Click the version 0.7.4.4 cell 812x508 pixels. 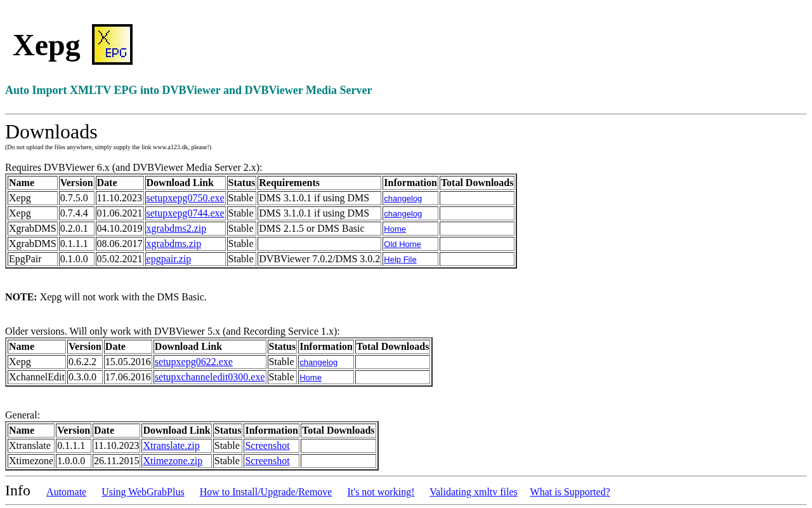click(77, 213)
